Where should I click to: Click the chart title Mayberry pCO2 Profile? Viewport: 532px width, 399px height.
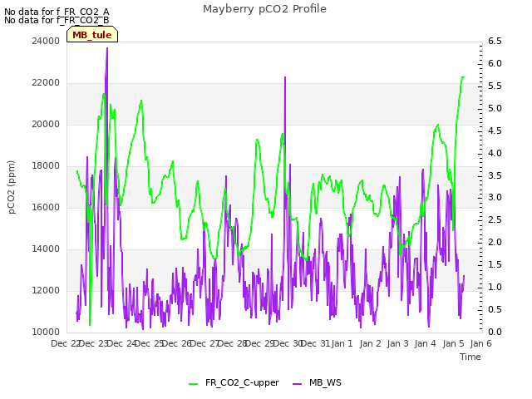point(264,9)
